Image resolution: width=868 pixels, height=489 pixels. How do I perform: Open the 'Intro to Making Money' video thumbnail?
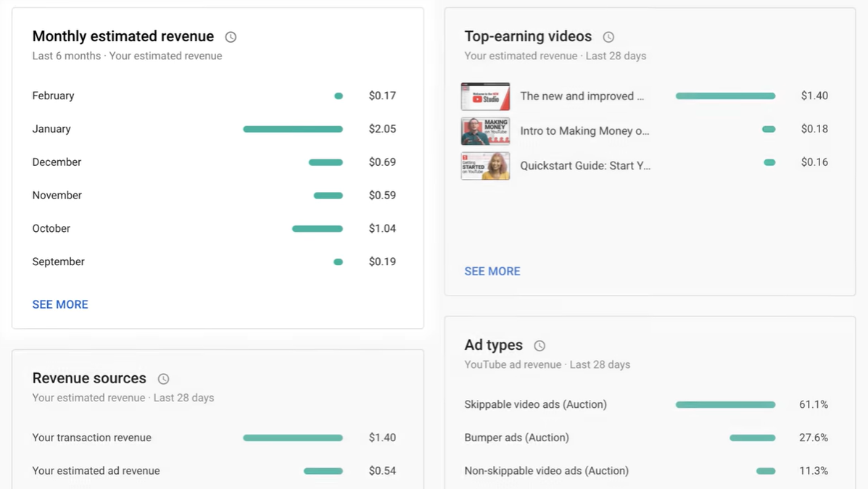(485, 130)
